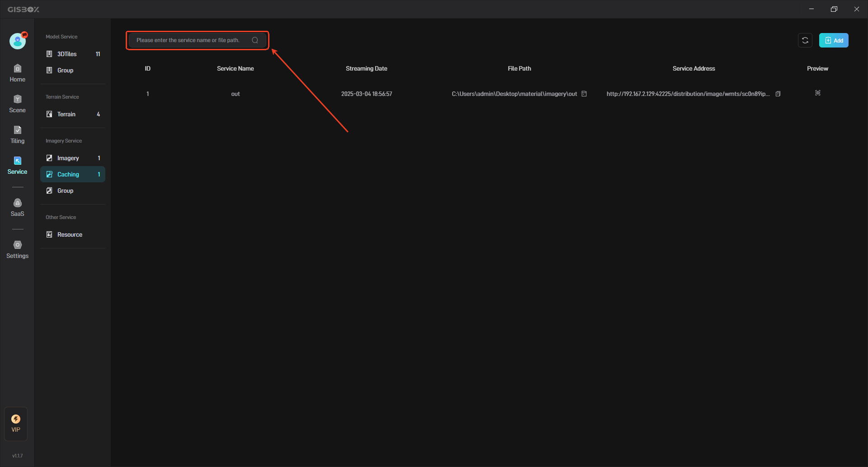Select service name 'out' cell
The height and width of the screenshot is (467, 868).
click(x=235, y=94)
